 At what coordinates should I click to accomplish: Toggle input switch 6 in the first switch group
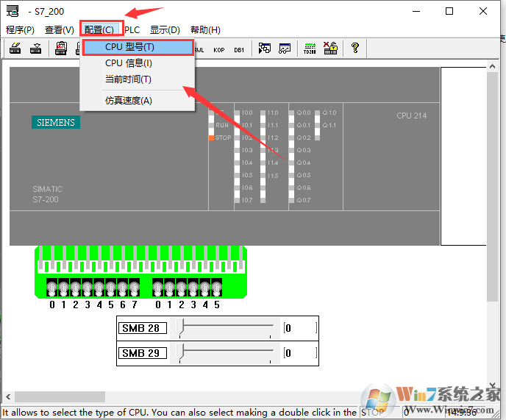click(x=122, y=287)
